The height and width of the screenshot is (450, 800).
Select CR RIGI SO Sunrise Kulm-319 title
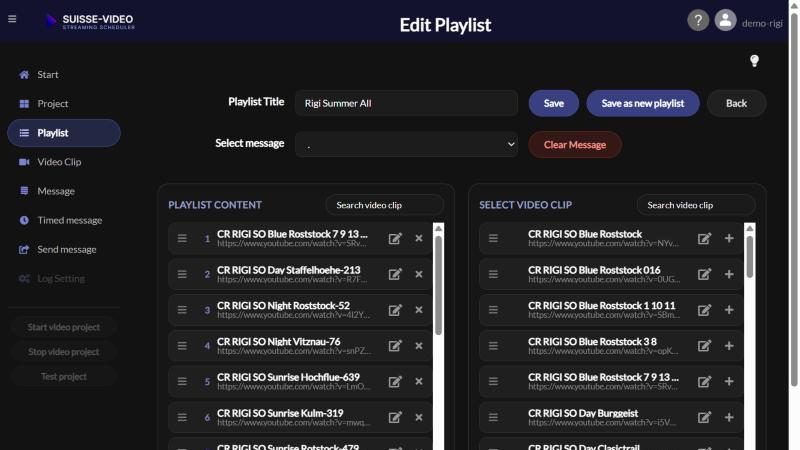(280, 413)
